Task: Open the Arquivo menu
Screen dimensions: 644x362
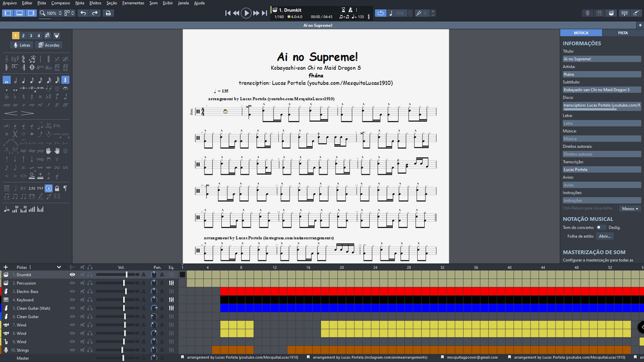Action: click(x=10, y=3)
